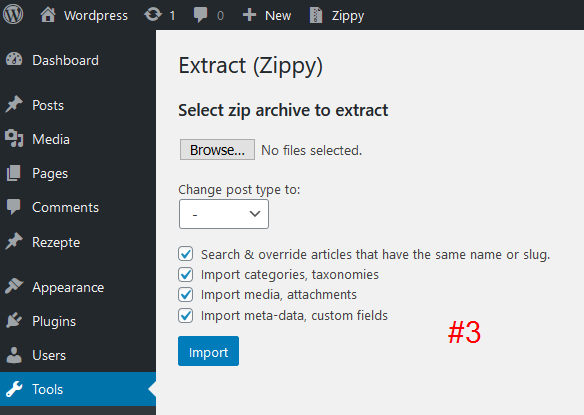Click the plus New icon
The height and width of the screenshot is (415, 584).
(x=249, y=15)
